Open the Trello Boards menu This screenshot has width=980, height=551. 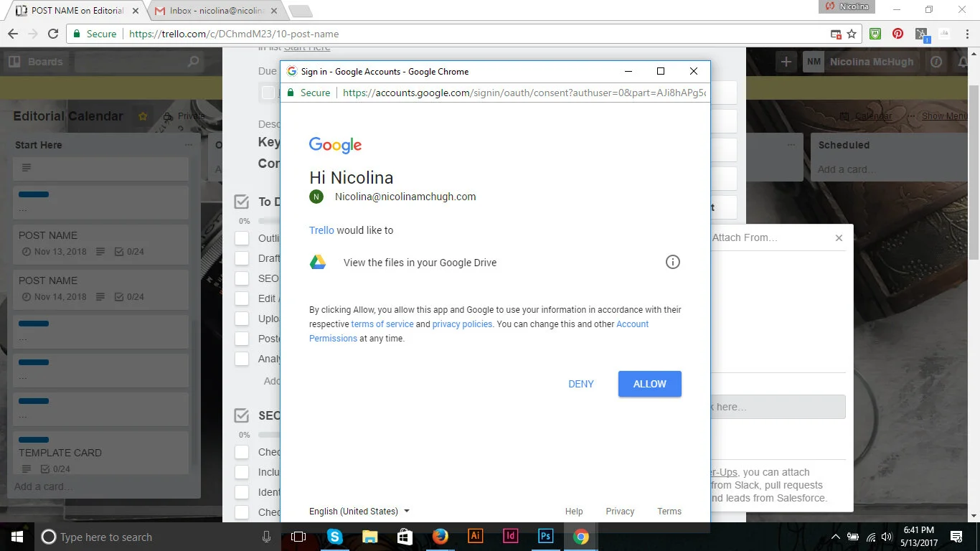pyautogui.click(x=36, y=62)
